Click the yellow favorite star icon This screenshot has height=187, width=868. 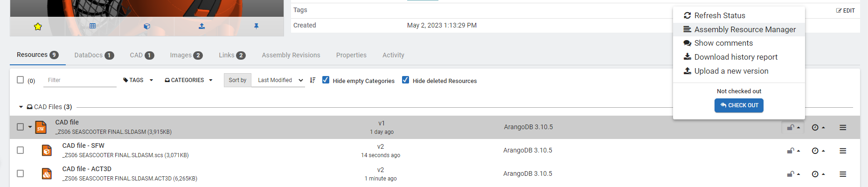[38, 27]
